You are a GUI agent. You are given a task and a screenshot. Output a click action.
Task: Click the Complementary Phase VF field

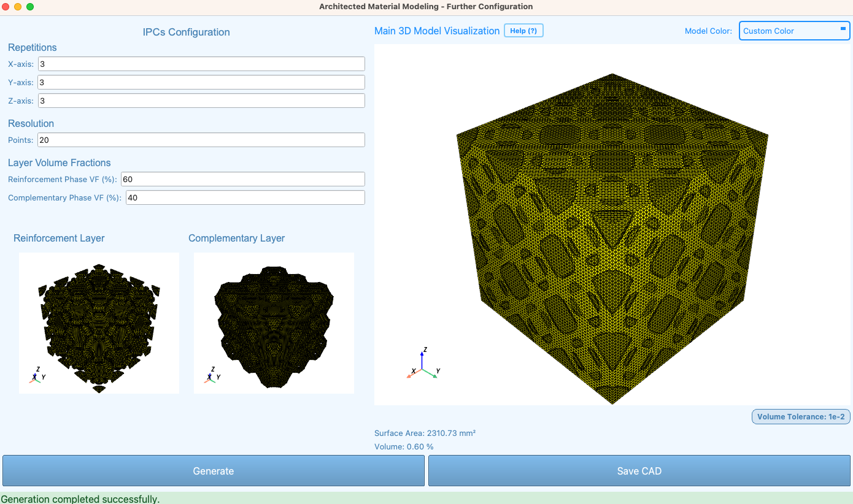245,197
